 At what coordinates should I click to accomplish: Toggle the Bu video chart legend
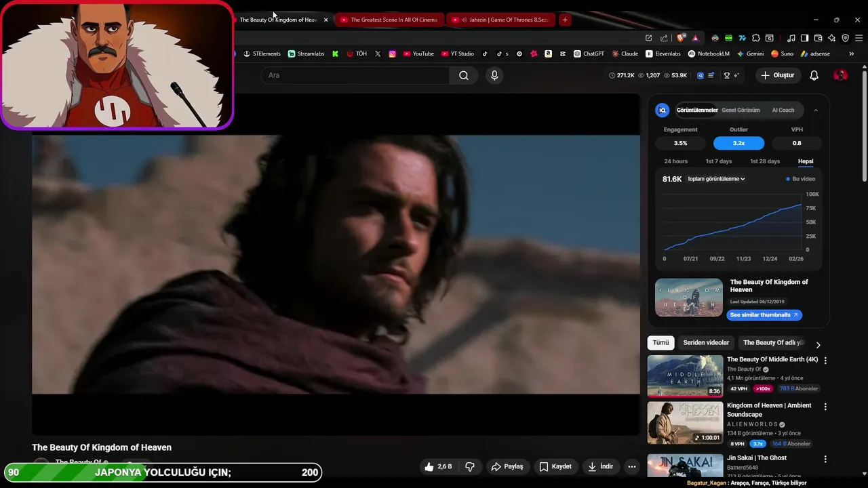coord(800,179)
